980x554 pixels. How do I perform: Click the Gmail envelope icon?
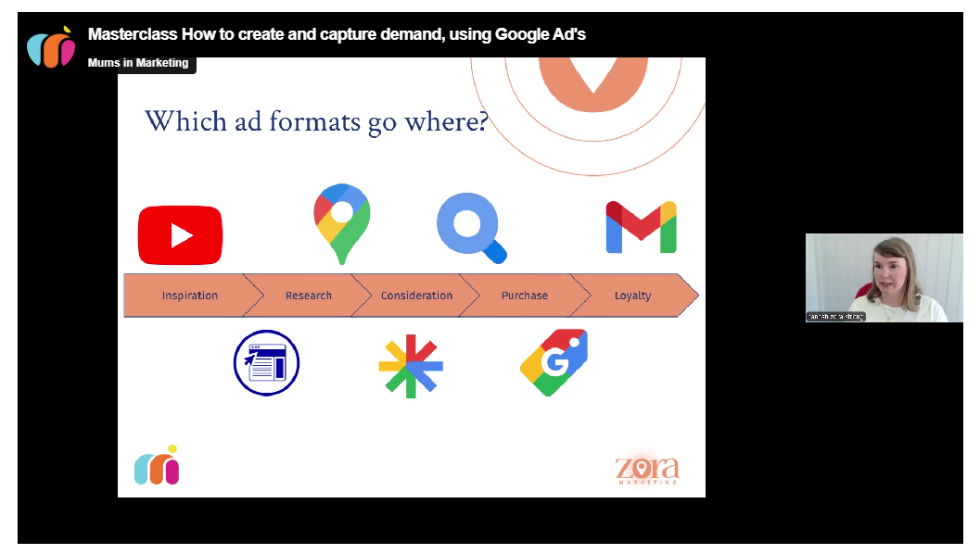641,228
